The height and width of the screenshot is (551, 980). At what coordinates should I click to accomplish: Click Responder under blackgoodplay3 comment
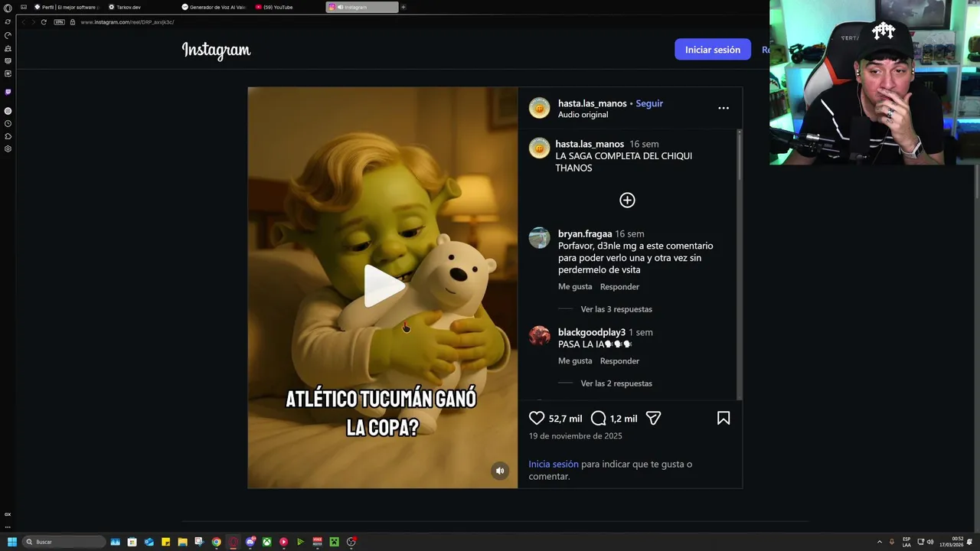click(619, 360)
